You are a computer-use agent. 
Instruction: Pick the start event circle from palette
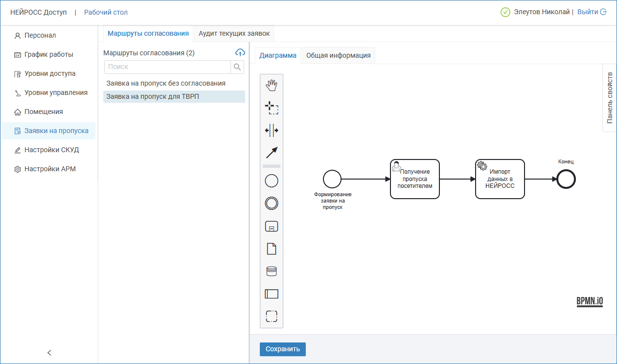pos(271,181)
